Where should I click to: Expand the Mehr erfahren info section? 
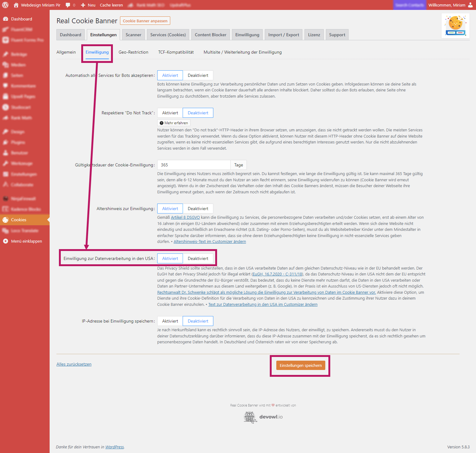(174, 123)
